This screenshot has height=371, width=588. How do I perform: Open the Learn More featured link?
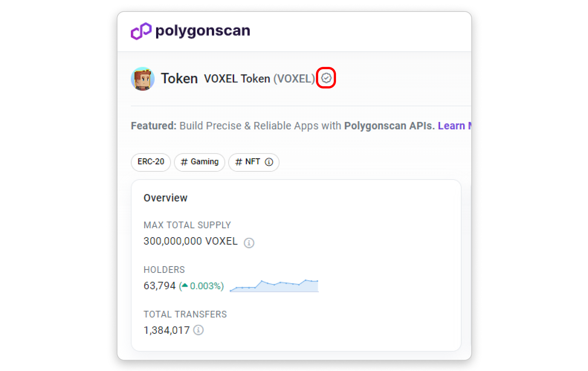(454, 126)
